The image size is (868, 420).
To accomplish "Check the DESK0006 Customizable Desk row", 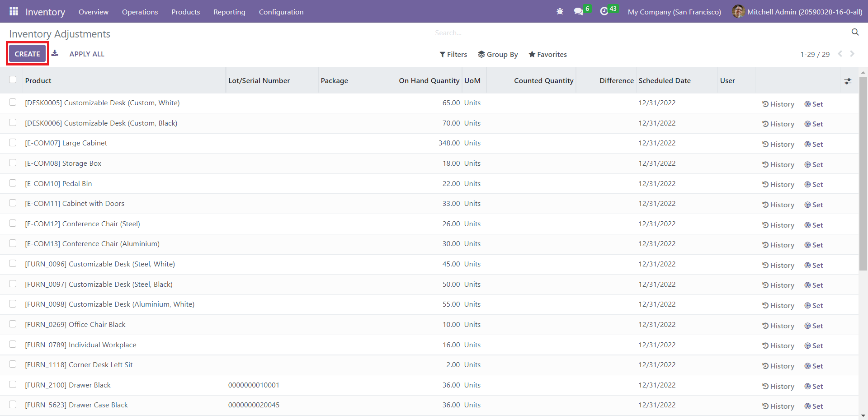I will (x=13, y=122).
